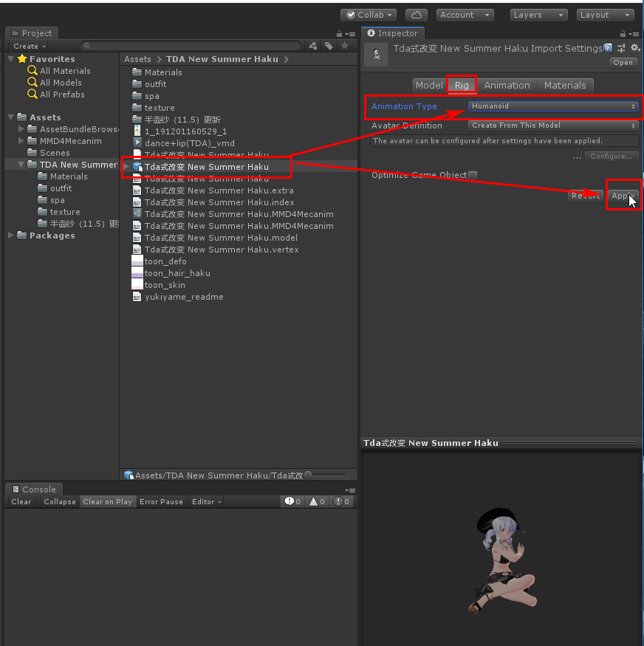Viewport: 644px width, 646px height.
Task: Click Clear in the Console toolbar
Action: 21,502
